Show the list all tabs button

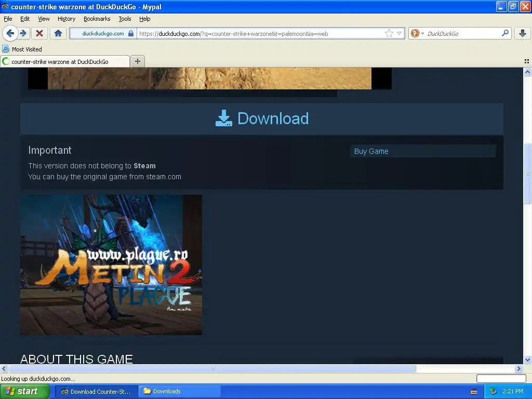coord(527,61)
